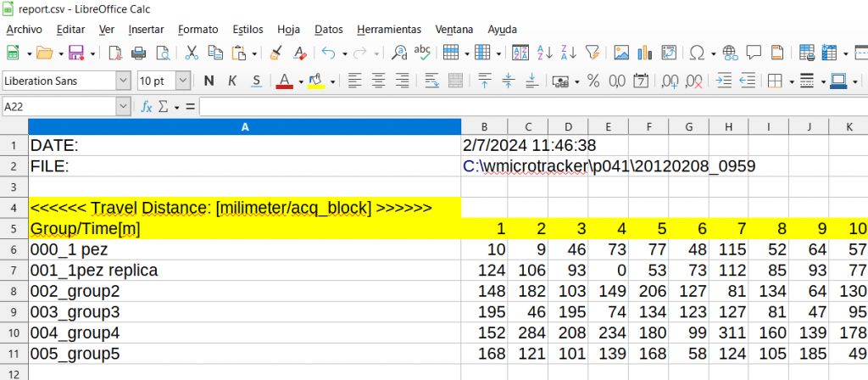Click the Define Print Area icon
This screenshot has width=868, height=380.
[x=807, y=53]
